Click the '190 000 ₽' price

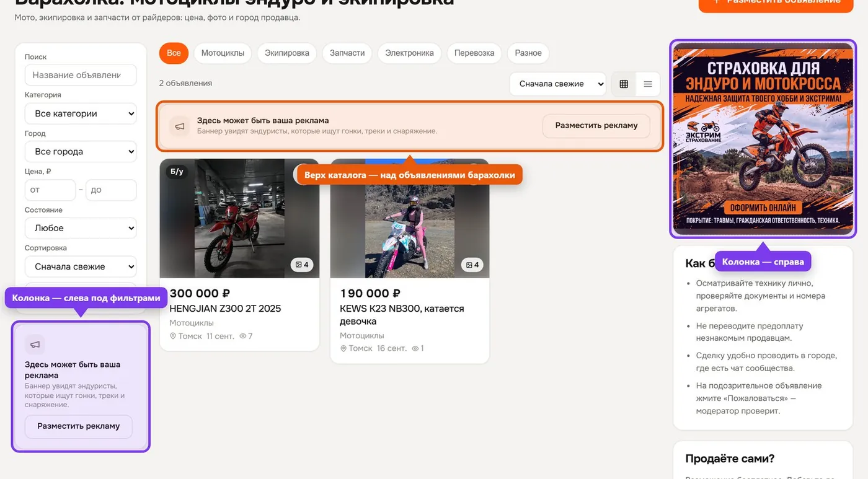click(370, 293)
